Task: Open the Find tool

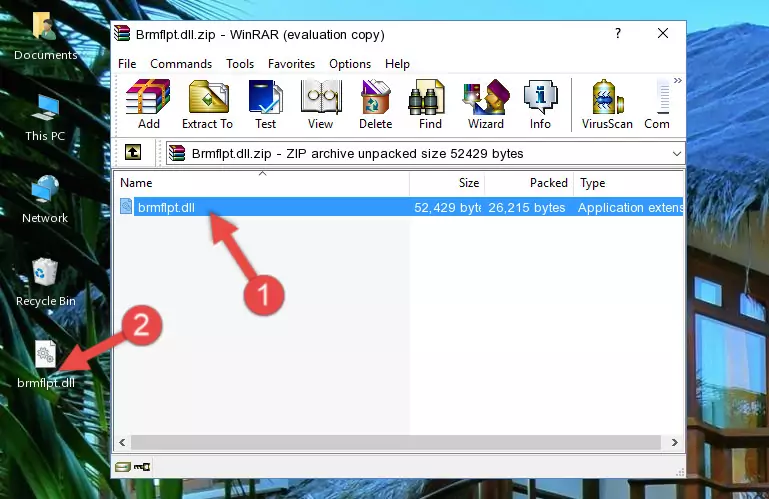Action: tap(430, 105)
